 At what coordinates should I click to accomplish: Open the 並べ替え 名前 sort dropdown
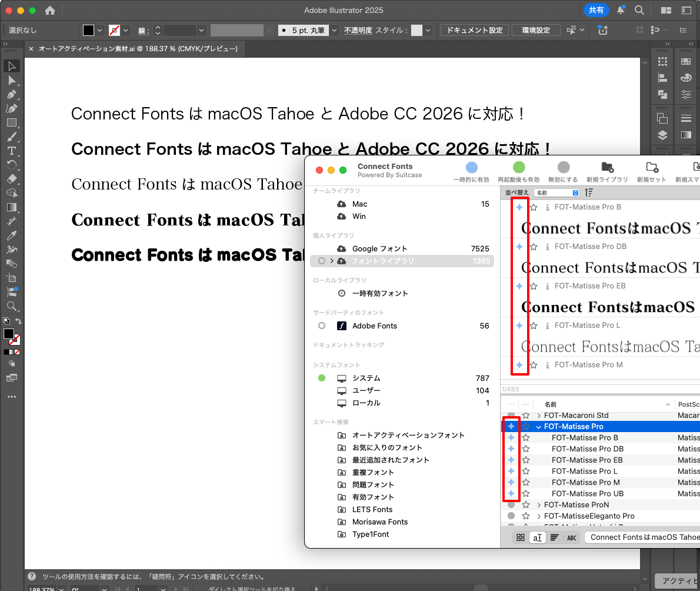click(x=557, y=192)
